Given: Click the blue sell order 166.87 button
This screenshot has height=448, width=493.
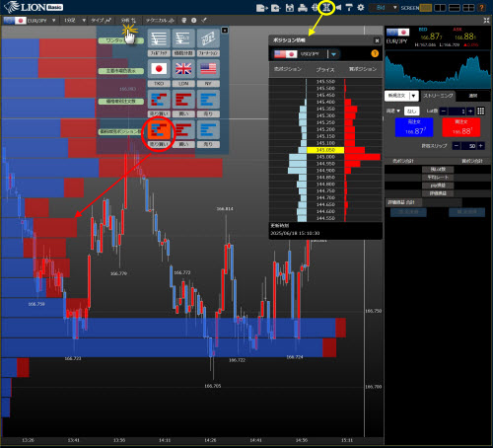Looking at the screenshot, I should coord(414,127).
